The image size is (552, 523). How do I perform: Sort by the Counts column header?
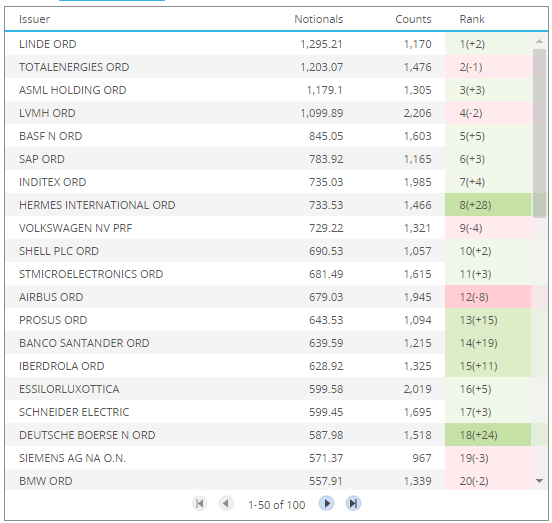pos(413,19)
